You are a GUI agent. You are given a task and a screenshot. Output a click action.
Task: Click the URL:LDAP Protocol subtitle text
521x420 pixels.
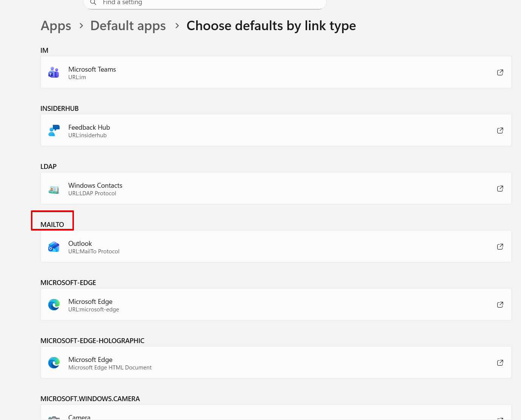coord(92,193)
